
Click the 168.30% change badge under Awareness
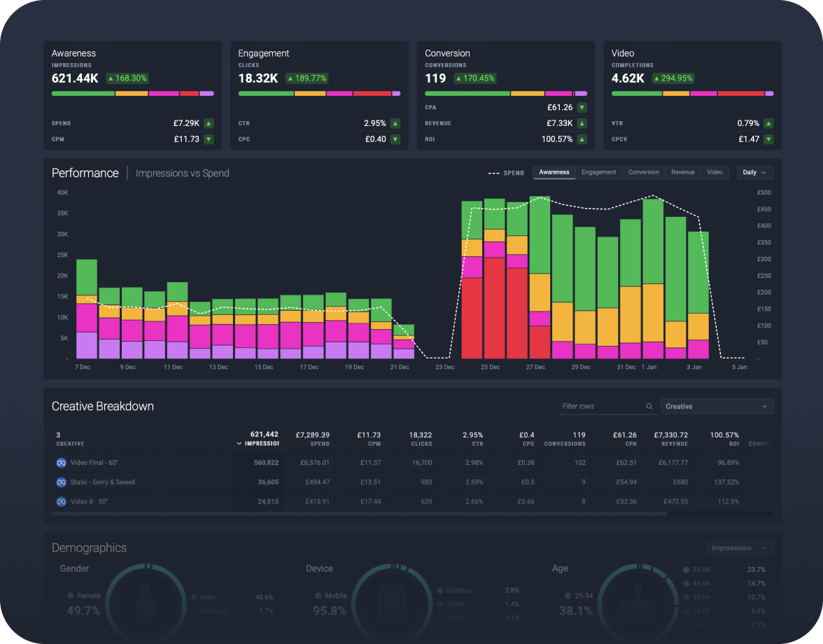(127, 78)
